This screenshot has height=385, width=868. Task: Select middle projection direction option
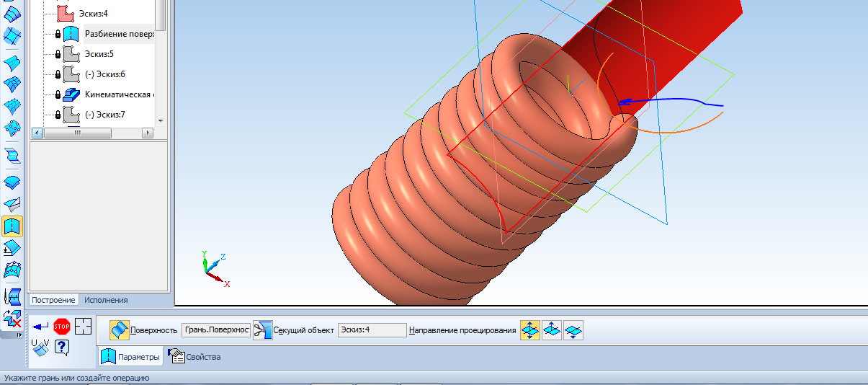click(x=552, y=330)
